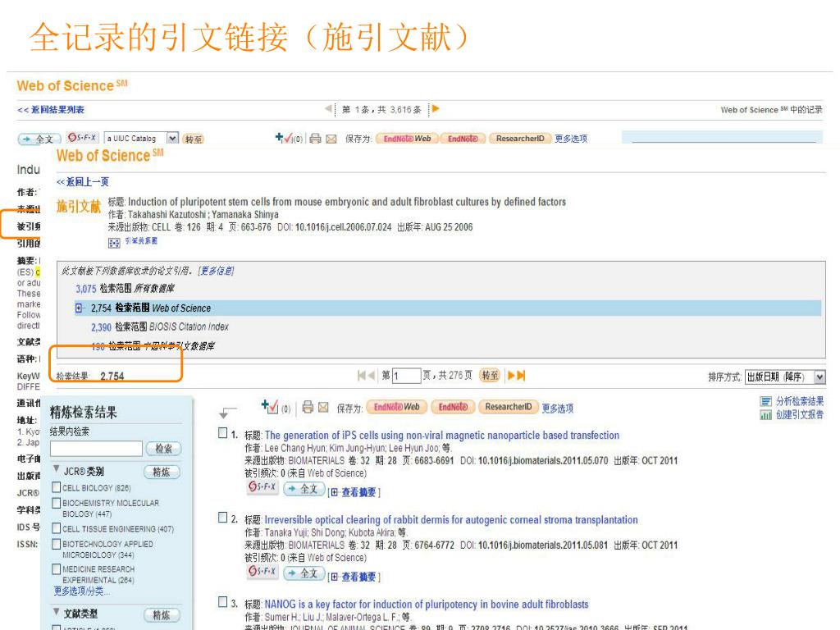Click the 结果内检索 search box

click(96, 449)
